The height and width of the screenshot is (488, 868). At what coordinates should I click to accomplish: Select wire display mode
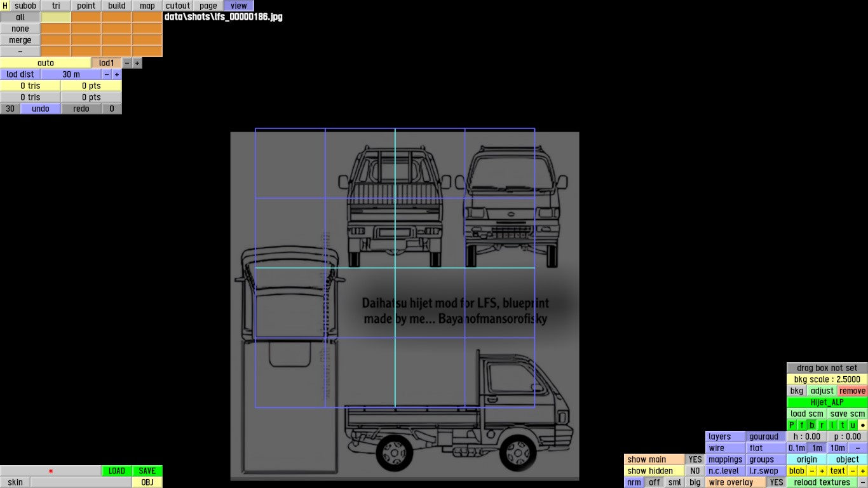726,448
